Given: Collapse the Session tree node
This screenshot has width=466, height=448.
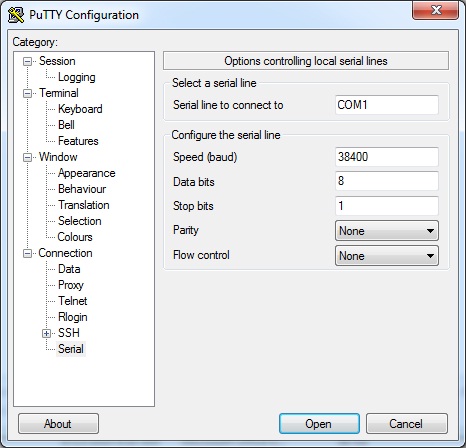Looking at the screenshot, I should pos(27,61).
